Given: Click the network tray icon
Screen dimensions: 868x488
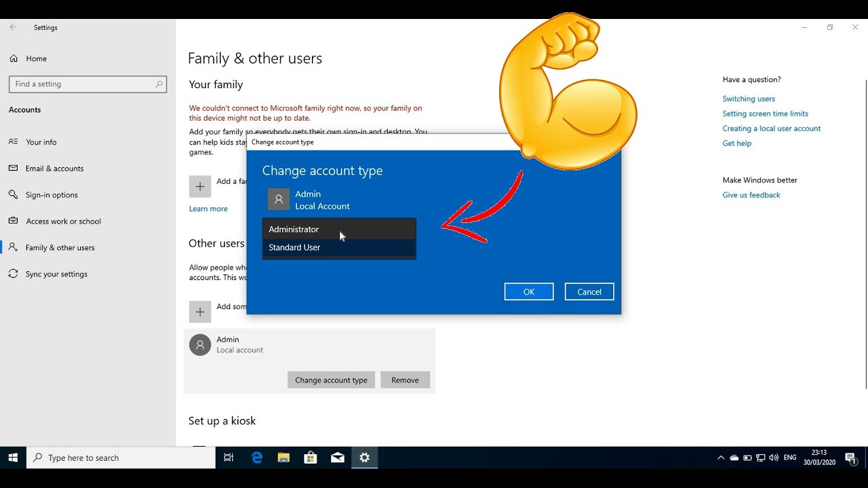Looking at the screenshot, I should 760,458.
